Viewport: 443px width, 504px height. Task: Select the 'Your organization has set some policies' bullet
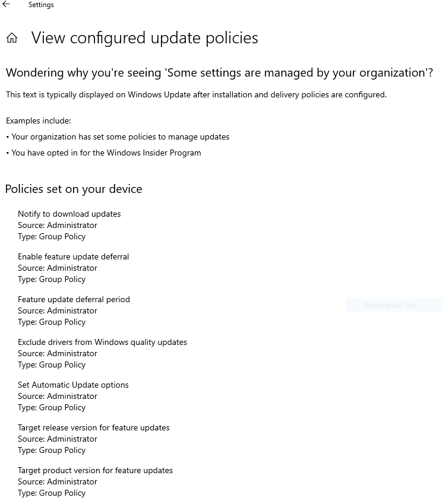point(120,137)
